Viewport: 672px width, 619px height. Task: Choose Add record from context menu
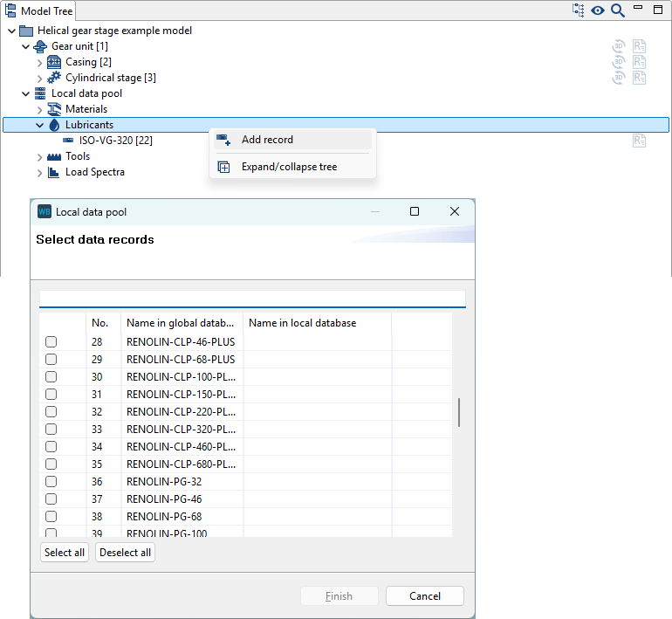coord(267,140)
